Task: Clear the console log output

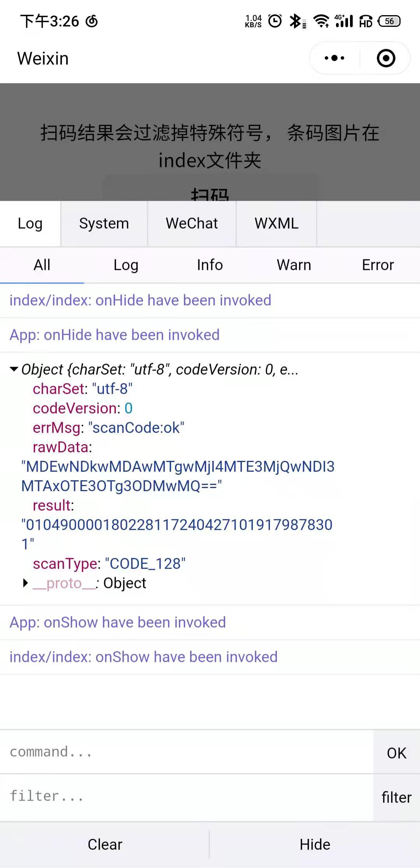Action: pyautogui.click(x=105, y=844)
